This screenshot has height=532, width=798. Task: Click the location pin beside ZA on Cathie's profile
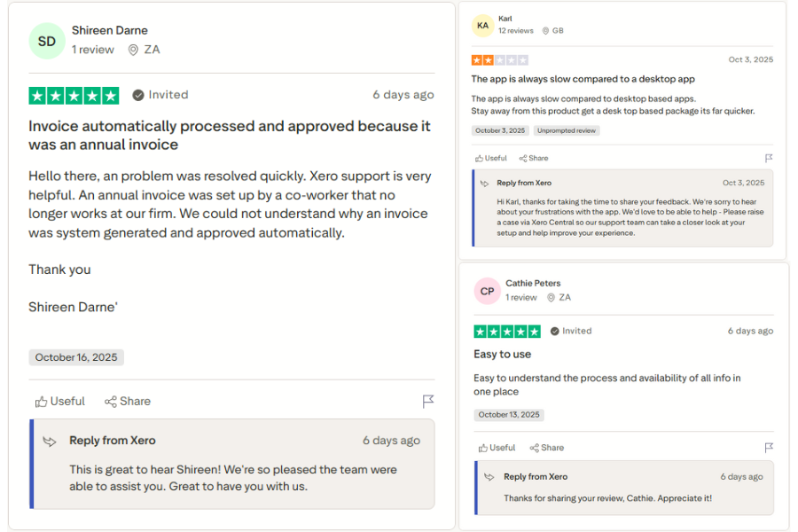[551, 298]
